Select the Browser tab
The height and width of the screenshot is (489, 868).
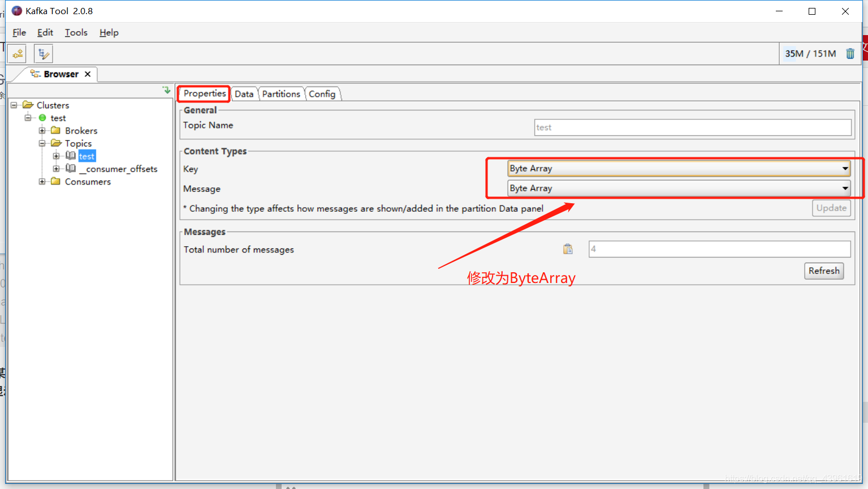point(61,74)
